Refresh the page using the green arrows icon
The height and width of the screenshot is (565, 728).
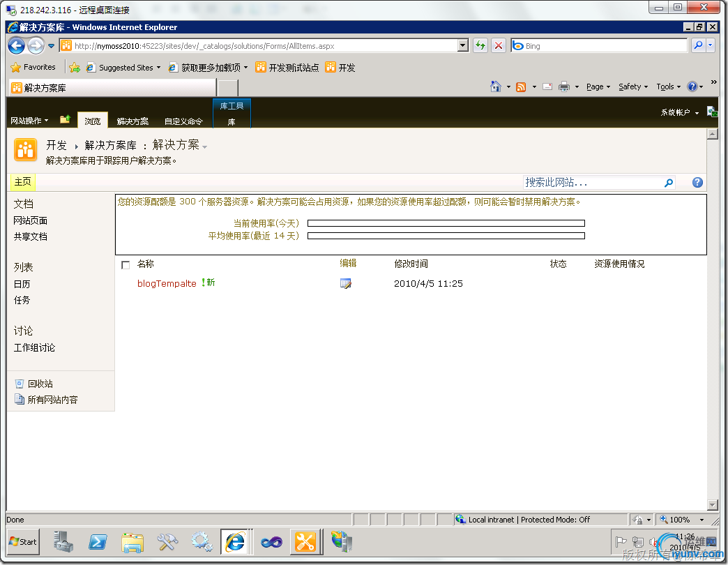[x=480, y=45]
